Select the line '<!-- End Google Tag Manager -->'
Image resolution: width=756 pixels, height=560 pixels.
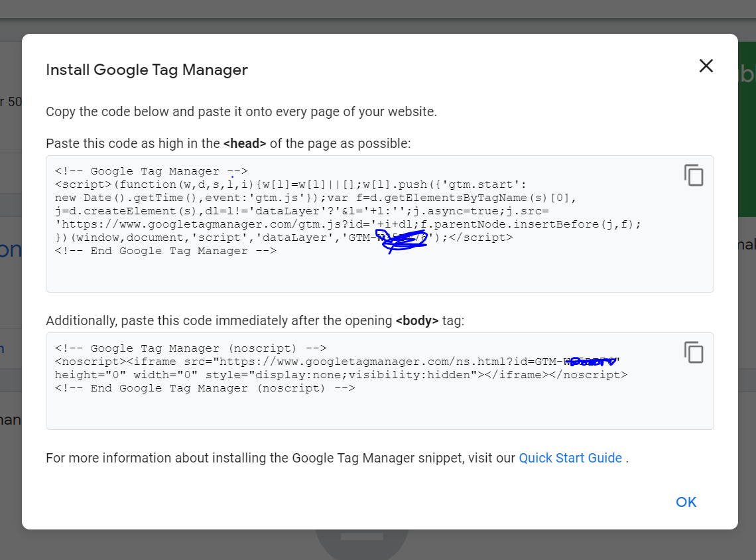tap(165, 251)
